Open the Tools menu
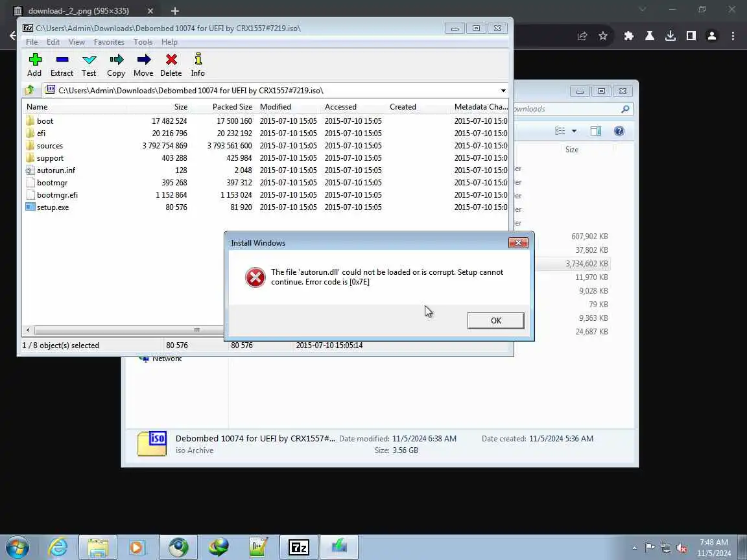 [143, 42]
